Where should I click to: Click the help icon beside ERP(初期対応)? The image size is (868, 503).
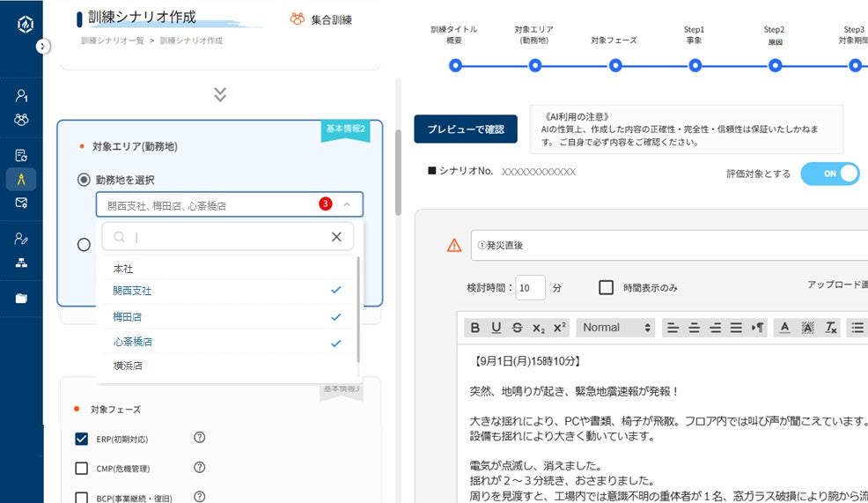[x=199, y=438]
